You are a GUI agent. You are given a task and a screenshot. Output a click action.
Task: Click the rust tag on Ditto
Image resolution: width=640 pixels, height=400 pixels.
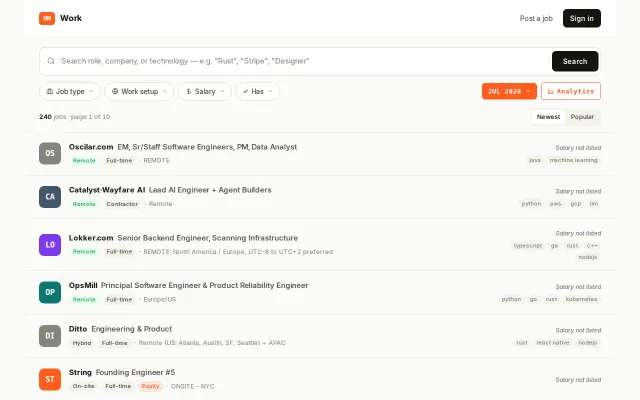[522, 343]
